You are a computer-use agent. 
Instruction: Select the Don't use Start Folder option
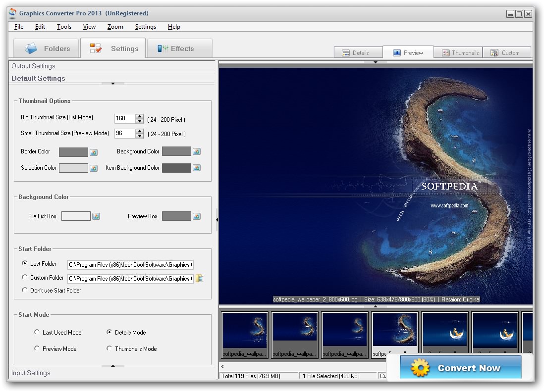pyautogui.click(x=24, y=290)
